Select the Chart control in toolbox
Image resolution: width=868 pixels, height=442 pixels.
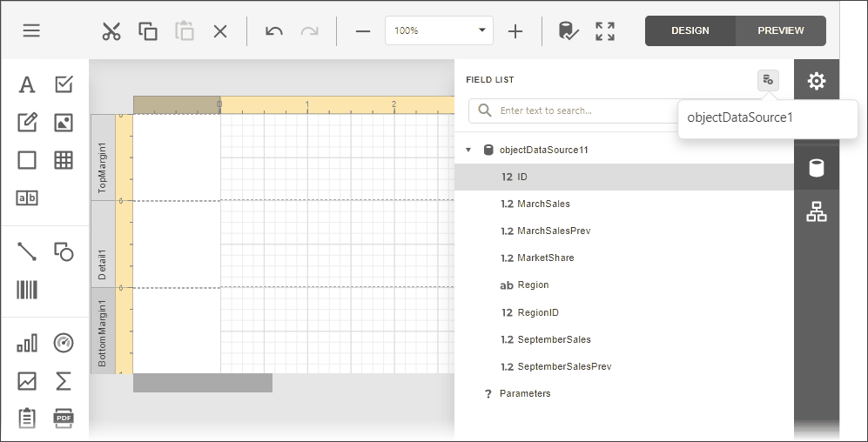[x=27, y=343]
